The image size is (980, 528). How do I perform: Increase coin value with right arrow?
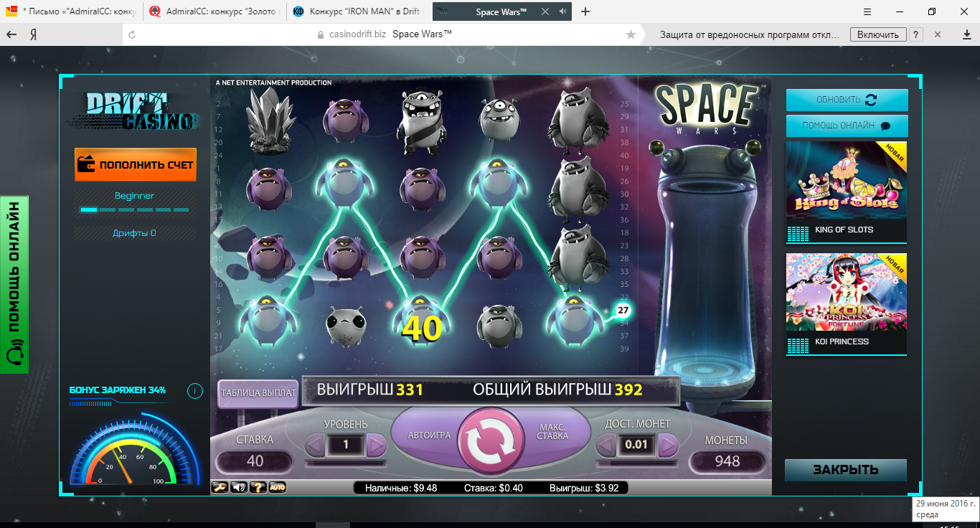pyautogui.click(x=668, y=445)
